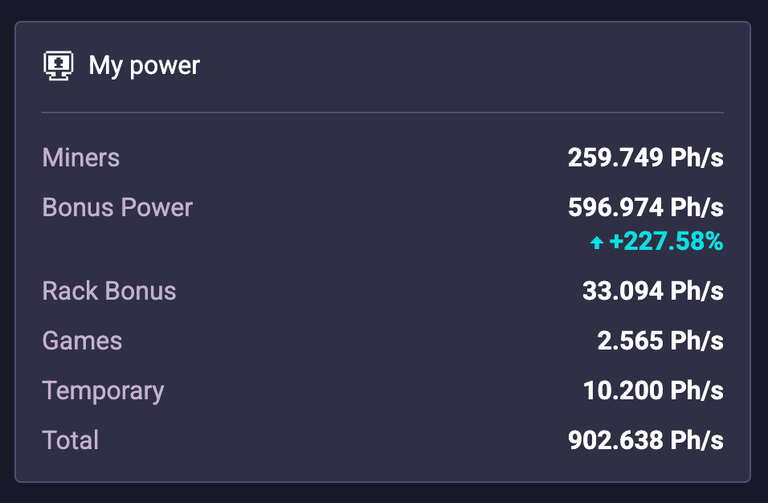Viewport: 768px width, 503px height.
Task: Click the Temporary label
Action: point(103,391)
